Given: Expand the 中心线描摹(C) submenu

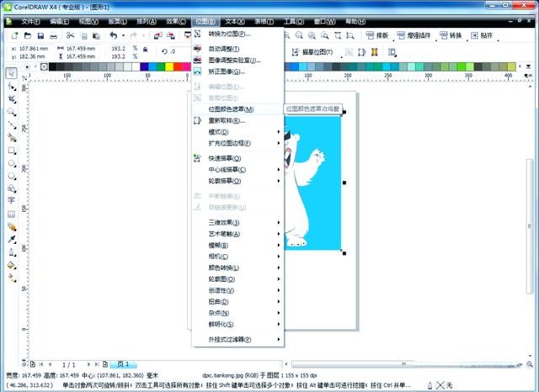Looking at the screenshot, I should pyautogui.click(x=237, y=170).
